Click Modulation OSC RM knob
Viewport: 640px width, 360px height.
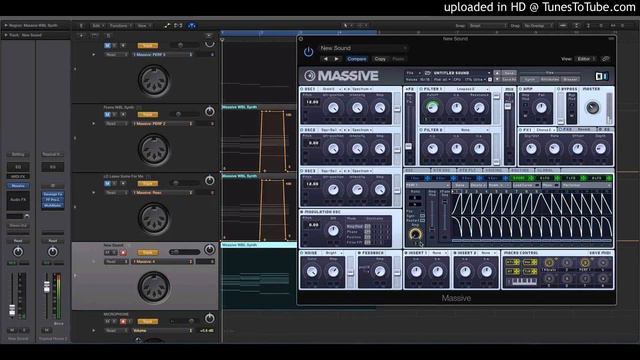pos(333,231)
